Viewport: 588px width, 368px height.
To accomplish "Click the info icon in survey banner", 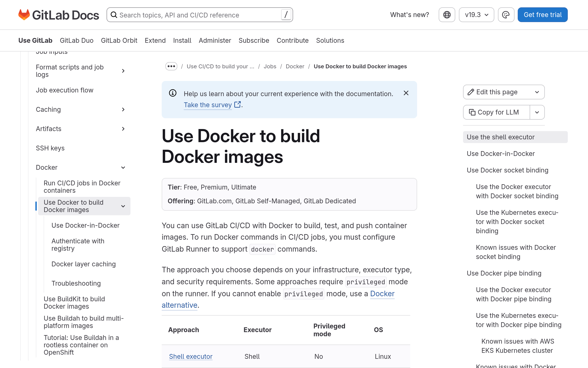I will pyautogui.click(x=172, y=93).
